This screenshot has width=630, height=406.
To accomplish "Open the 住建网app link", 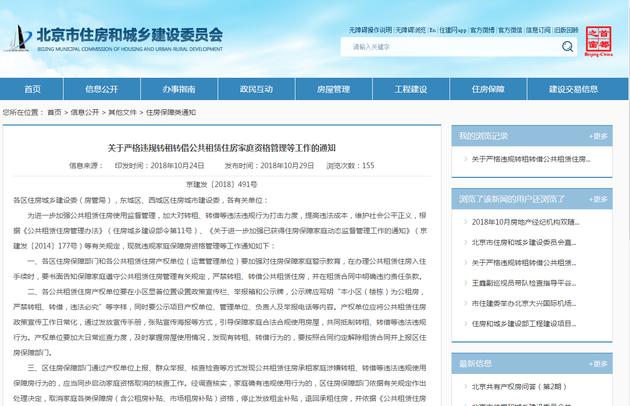I will click(452, 30).
